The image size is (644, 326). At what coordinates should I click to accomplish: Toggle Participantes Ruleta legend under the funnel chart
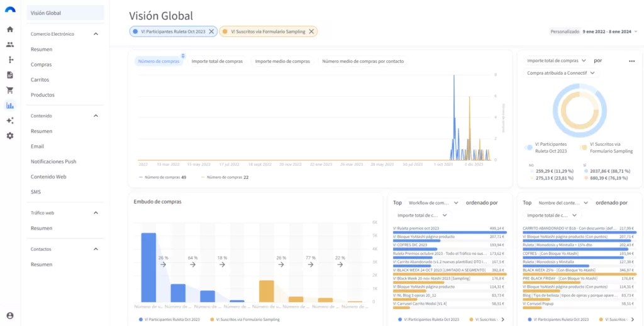[169, 320]
